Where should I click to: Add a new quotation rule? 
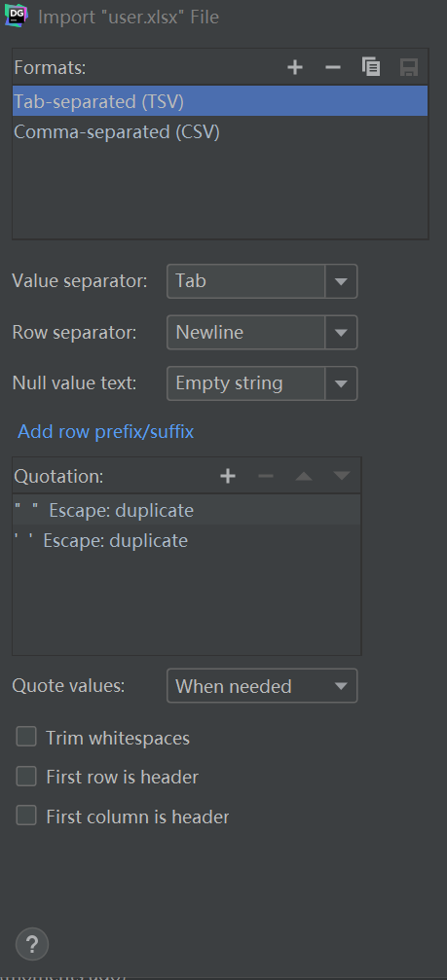click(228, 476)
